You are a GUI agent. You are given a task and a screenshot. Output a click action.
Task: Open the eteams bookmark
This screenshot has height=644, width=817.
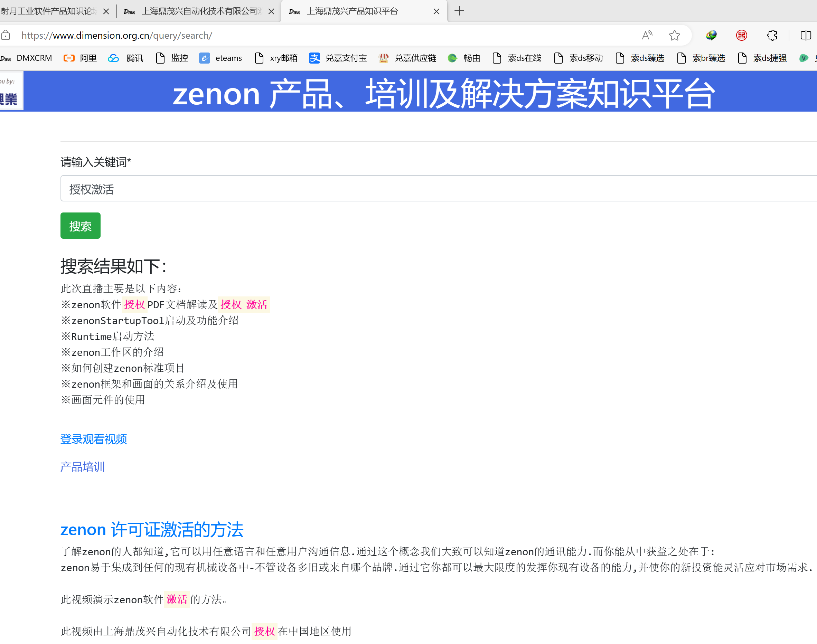(220, 58)
